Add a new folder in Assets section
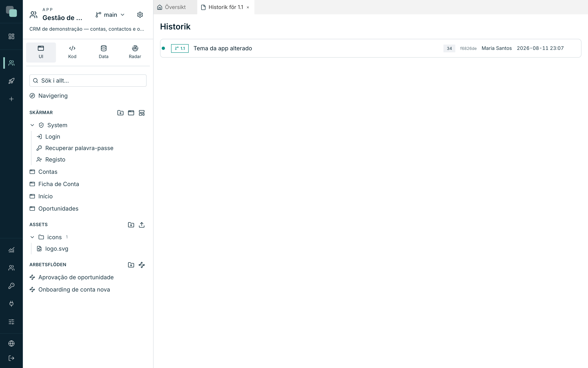The width and height of the screenshot is (588, 368). pyautogui.click(x=131, y=225)
